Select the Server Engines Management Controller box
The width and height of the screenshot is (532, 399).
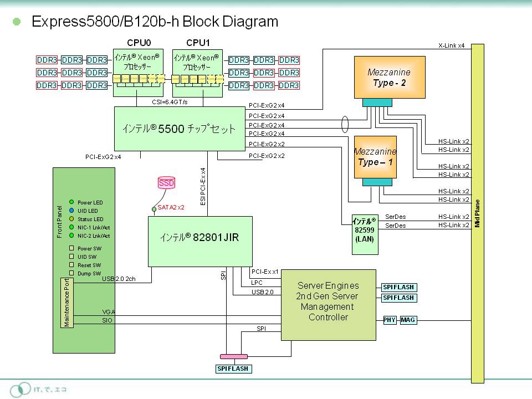(x=328, y=304)
